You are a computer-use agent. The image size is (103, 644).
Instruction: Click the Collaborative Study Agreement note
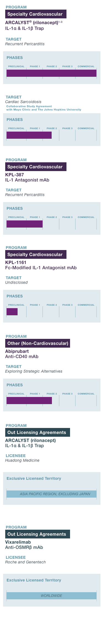point(44,108)
